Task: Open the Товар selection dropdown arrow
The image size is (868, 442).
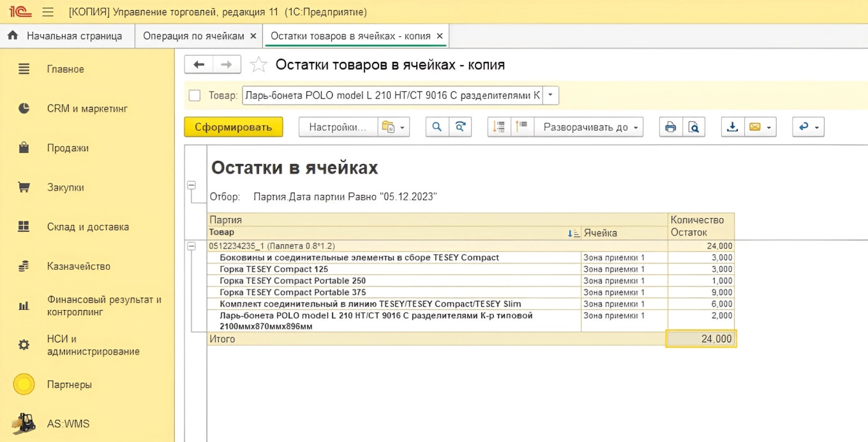Action: click(550, 94)
